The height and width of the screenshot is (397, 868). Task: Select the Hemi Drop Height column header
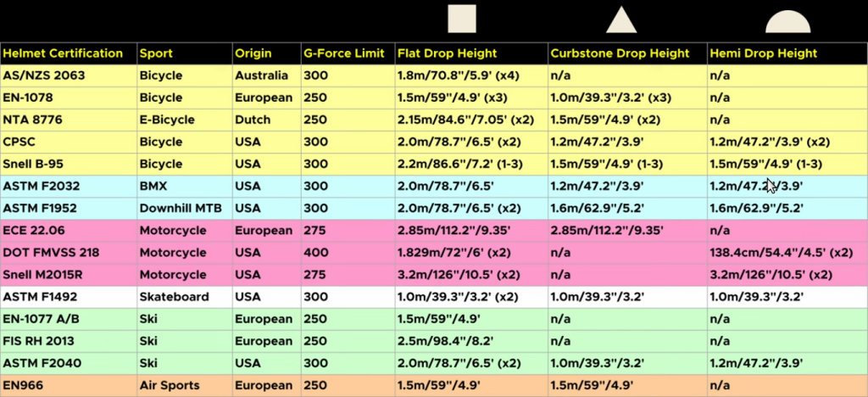787,53
